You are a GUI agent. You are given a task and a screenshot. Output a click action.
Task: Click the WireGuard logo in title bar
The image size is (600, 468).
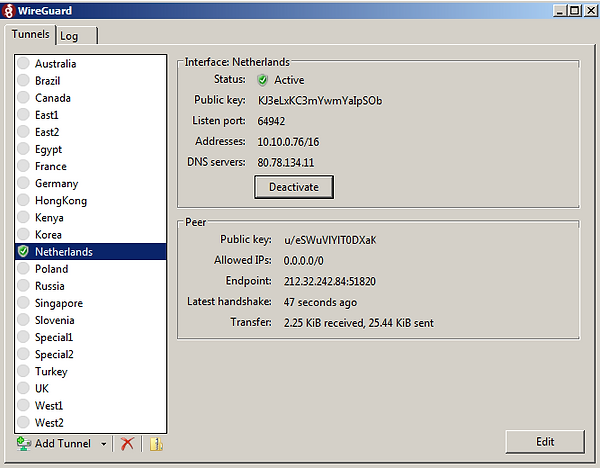8,11
